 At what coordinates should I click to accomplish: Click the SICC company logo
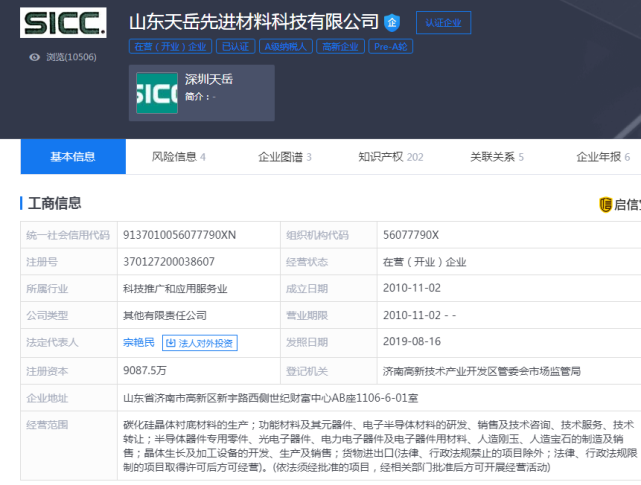(x=63, y=22)
